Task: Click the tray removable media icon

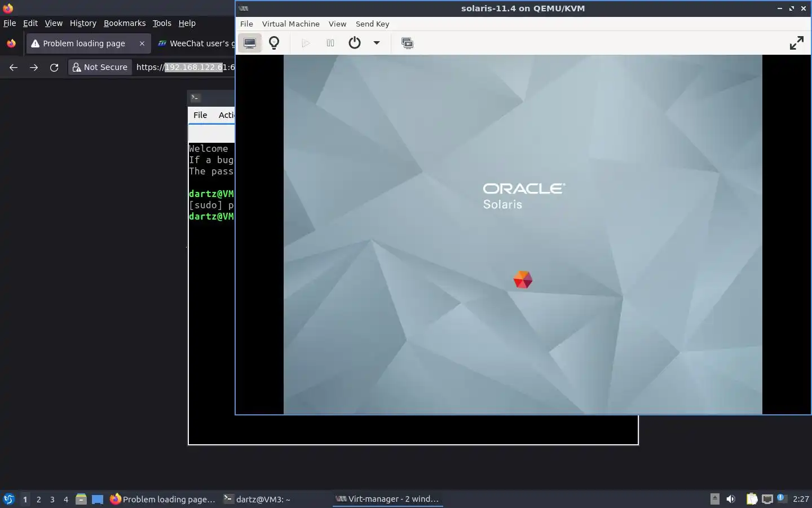Action: coord(714,498)
